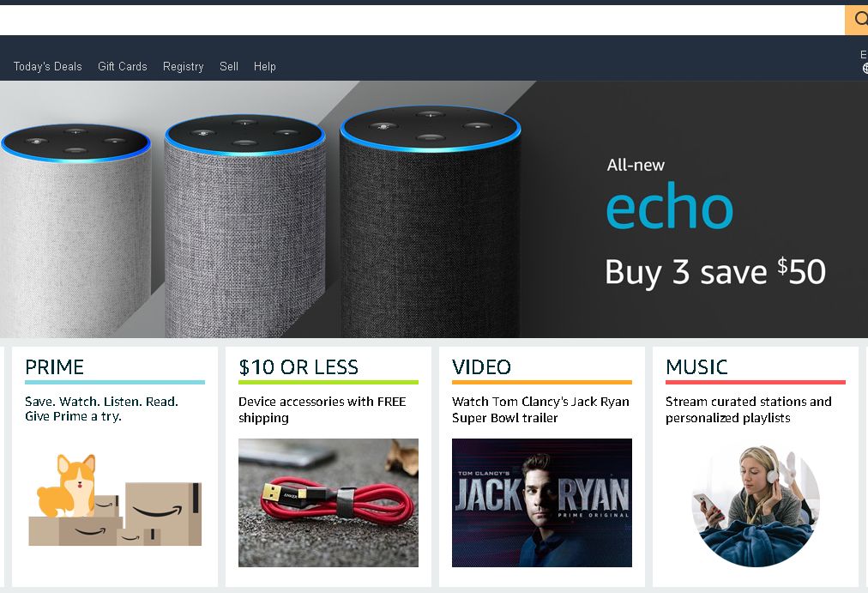Open the PRIME card heading
868x593 pixels.
[54, 367]
